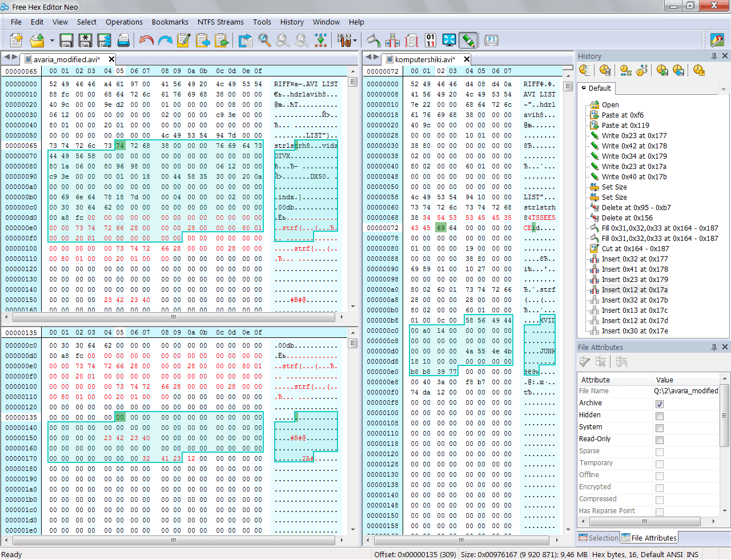Click the F1 help toolbar icon
This screenshot has width=731, height=560.
point(491,41)
